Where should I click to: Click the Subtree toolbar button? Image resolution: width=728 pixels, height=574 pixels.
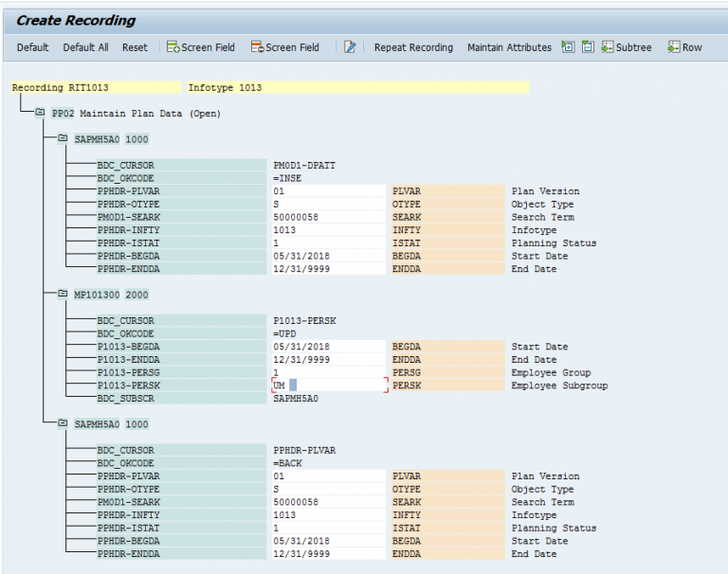point(627,47)
